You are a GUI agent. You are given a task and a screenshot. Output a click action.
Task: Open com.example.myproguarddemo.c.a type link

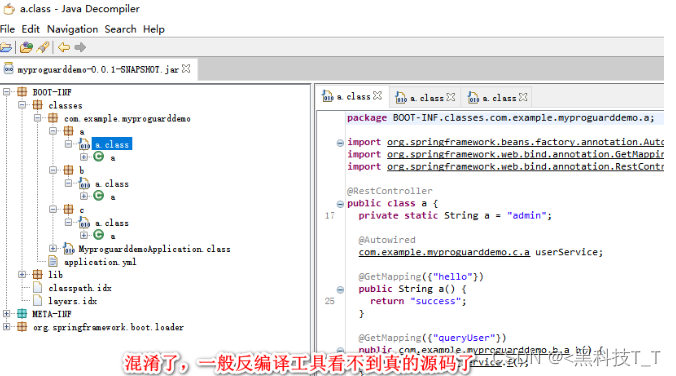(x=444, y=252)
